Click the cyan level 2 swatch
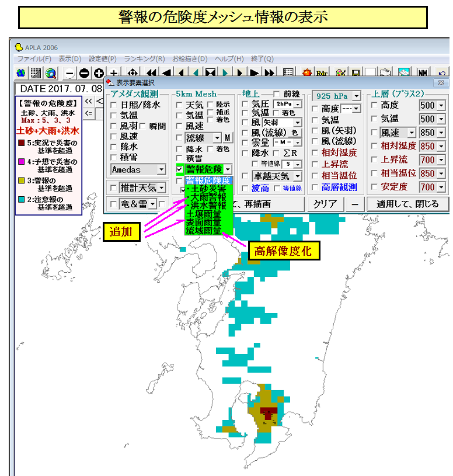 [x=21, y=199]
